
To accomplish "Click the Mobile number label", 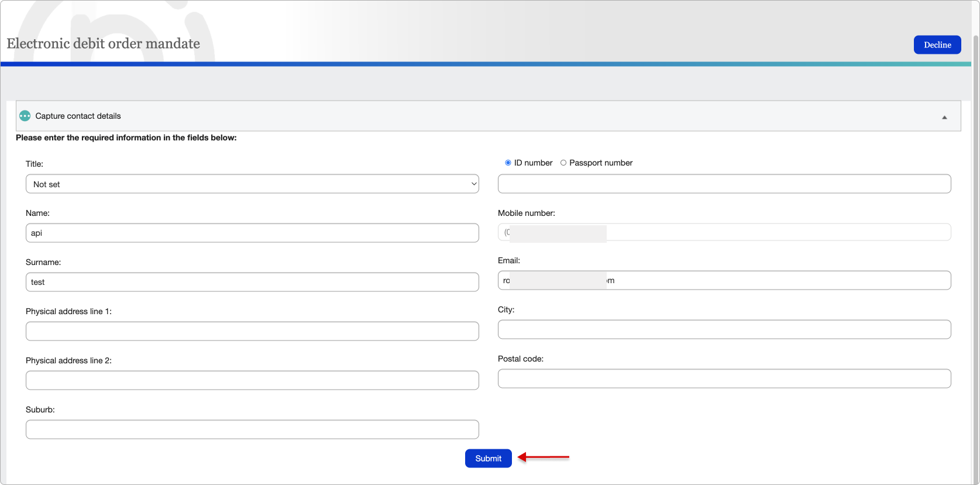I will tap(527, 213).
